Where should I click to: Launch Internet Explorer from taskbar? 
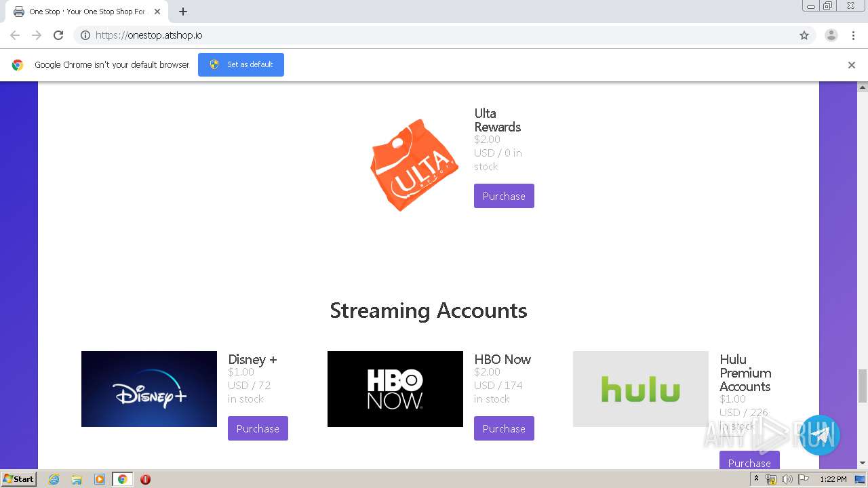tap(54, 479)
